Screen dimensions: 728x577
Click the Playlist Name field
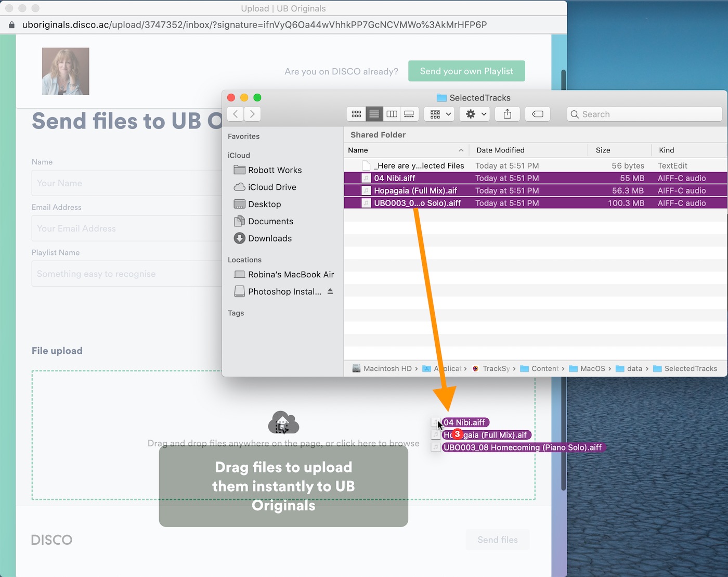pos(127,274)
